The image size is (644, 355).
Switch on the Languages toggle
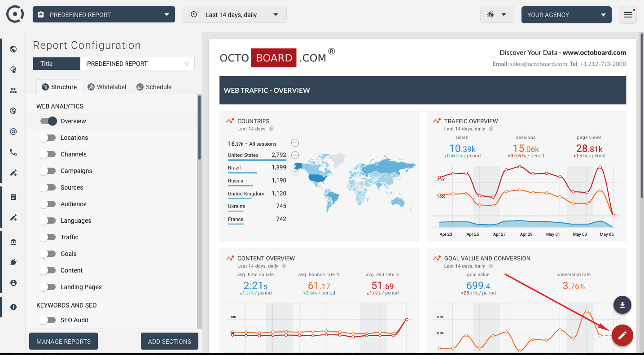pos(47,221)
